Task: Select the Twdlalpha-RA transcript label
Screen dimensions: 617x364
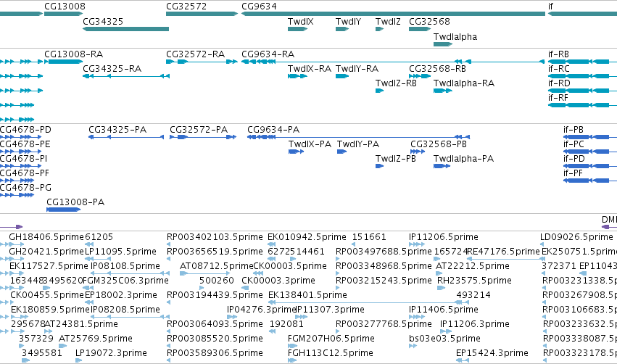Action: click(464, 83)
